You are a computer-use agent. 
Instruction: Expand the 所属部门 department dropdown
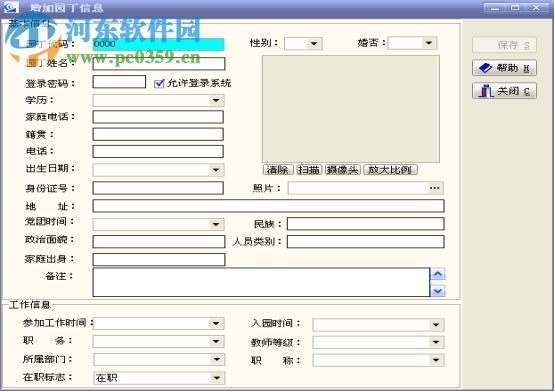(216, 359)
